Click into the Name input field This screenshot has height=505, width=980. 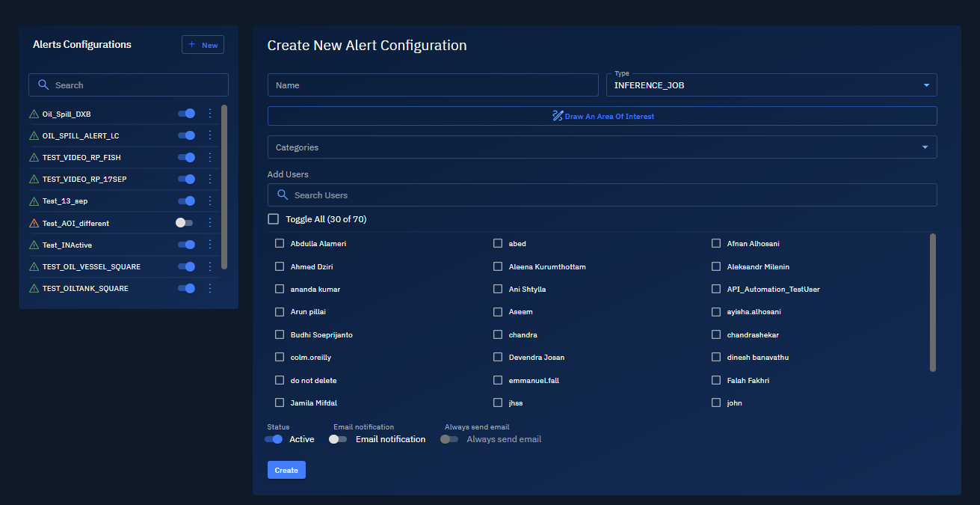[433, 85]
